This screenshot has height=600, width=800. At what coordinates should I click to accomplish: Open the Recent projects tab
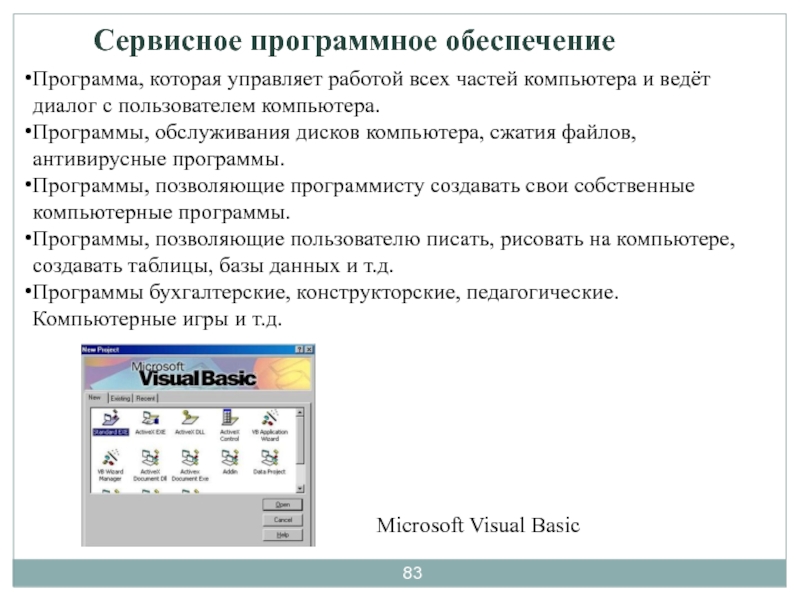pyautogui.click(x=145, y=397)
